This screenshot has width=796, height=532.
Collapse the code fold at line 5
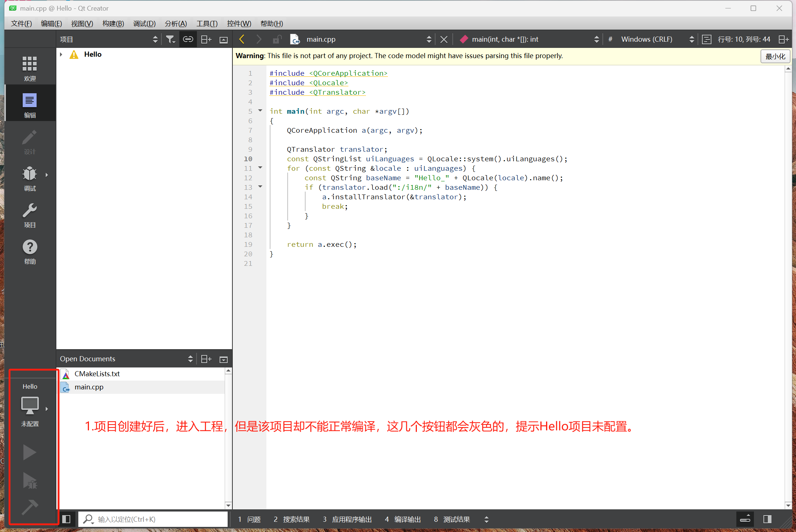tap(260, 110)
